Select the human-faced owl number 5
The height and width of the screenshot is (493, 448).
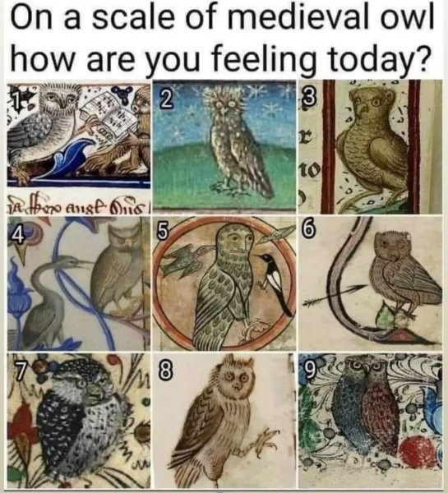pyautogui.click(x=225, y=283)
